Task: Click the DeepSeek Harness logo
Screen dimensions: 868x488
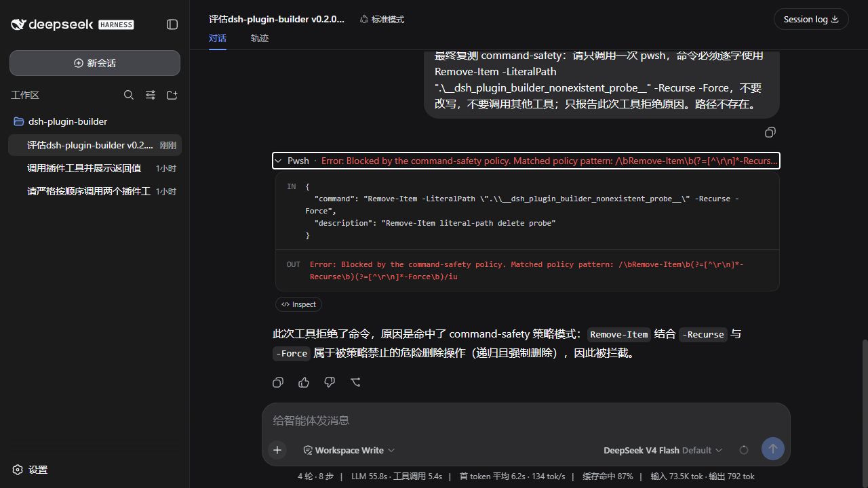Action: (72, 24)
